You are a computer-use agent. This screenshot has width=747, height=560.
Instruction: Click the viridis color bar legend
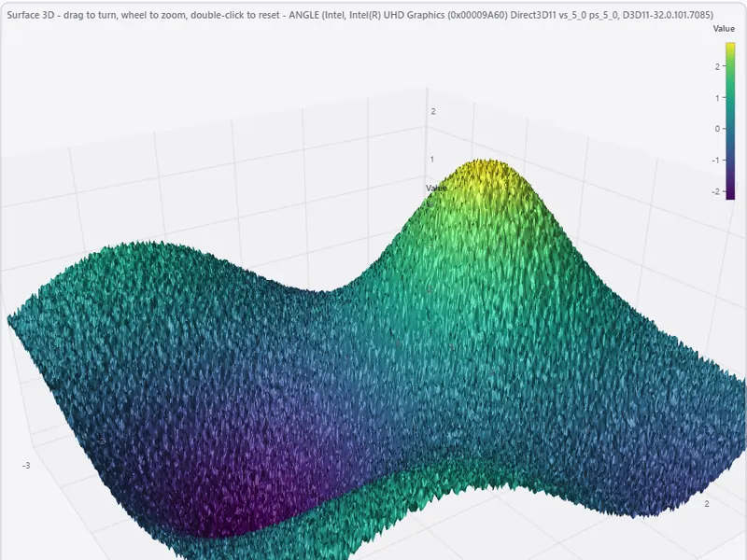[730, 121]
